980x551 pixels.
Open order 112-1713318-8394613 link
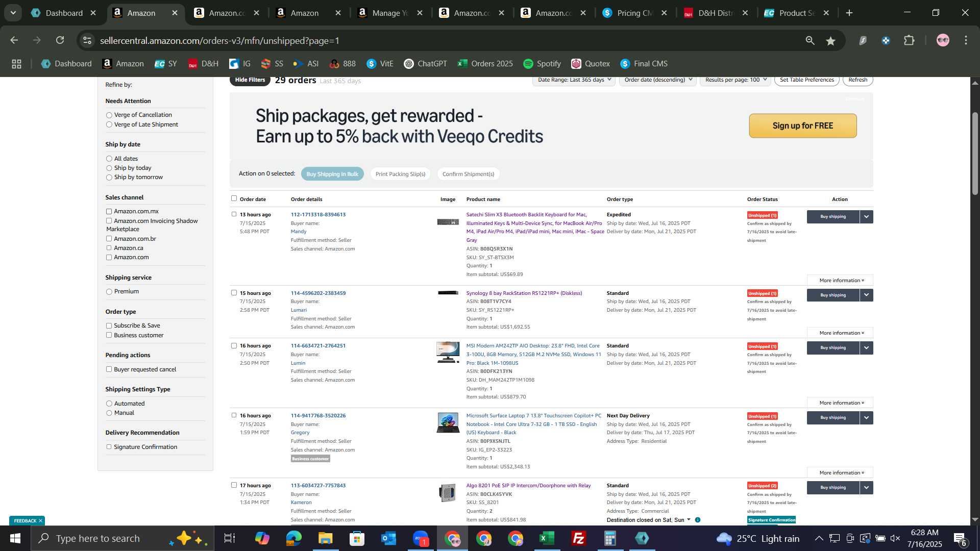pos(318,215)
